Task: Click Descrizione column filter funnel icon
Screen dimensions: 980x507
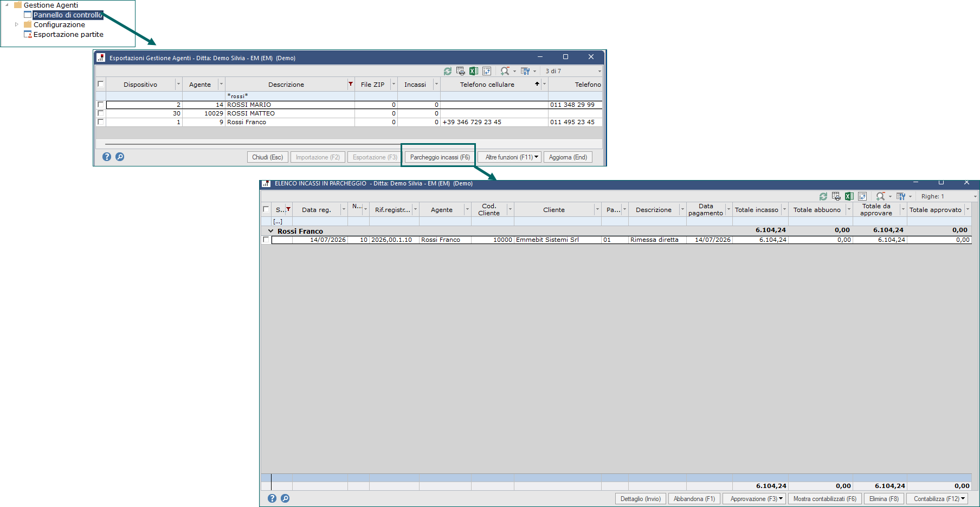Action: [x=351, y=84]
